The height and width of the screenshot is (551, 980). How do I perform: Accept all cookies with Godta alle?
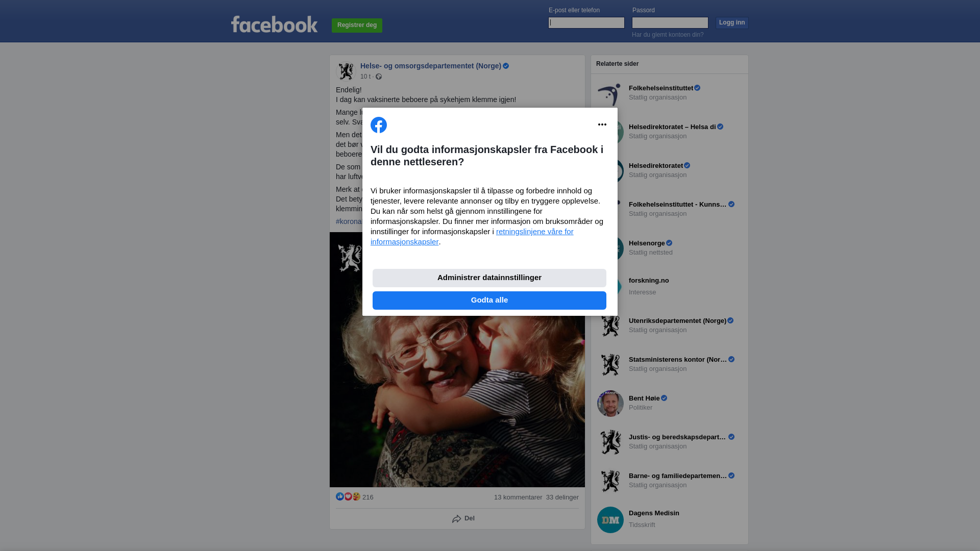(x=489, y=300)
